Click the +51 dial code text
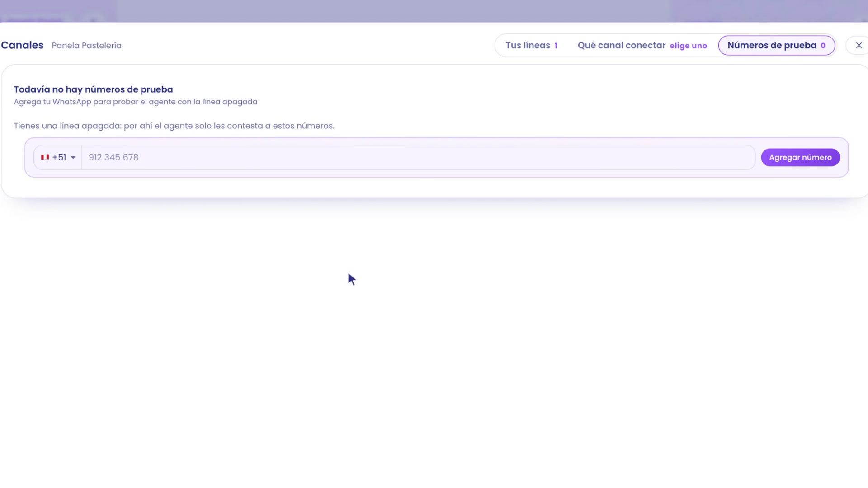The height and width of the screenshot is (488, 868). click(x=59, y=157)
